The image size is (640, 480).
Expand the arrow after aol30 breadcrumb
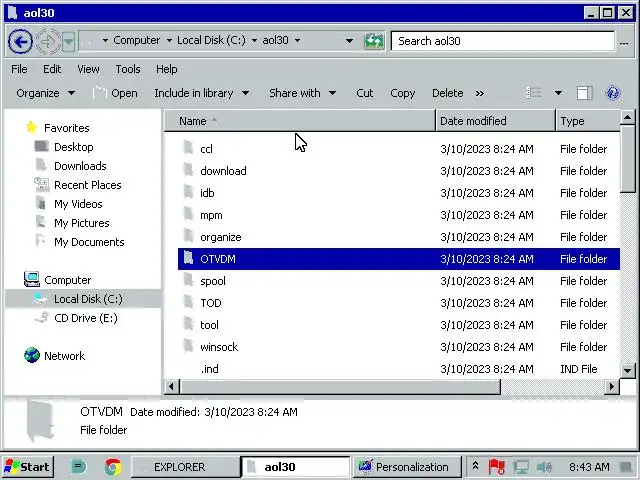297,40
